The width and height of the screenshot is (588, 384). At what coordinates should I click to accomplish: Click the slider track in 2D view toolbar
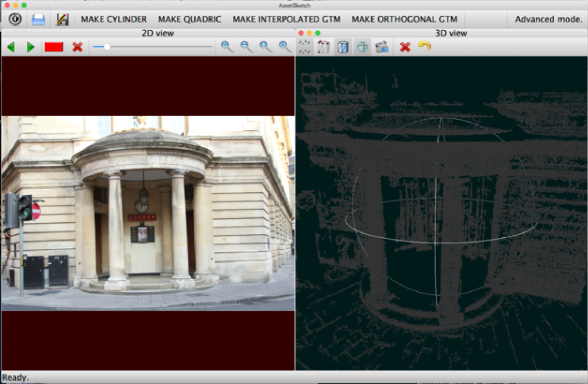[152, 47]
